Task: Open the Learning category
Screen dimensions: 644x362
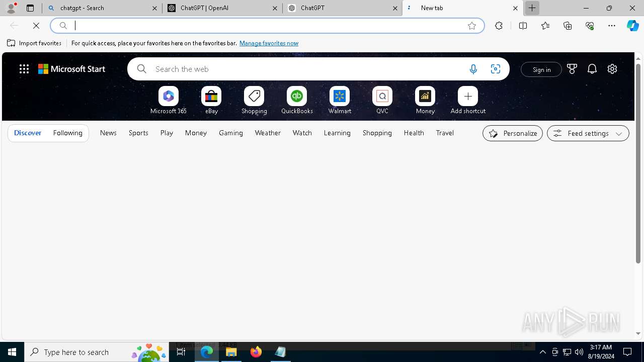Action: click(x=337, y=133)
